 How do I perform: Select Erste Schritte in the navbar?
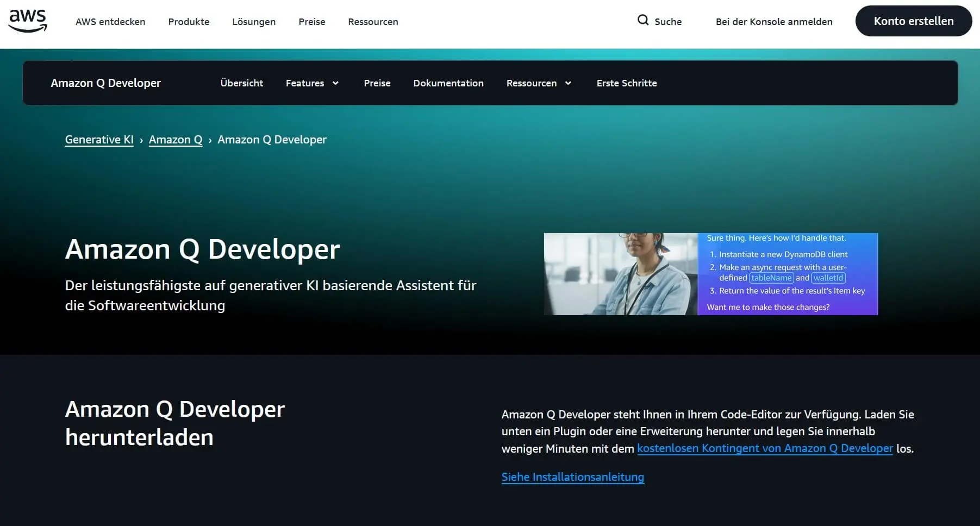(626, 83)
